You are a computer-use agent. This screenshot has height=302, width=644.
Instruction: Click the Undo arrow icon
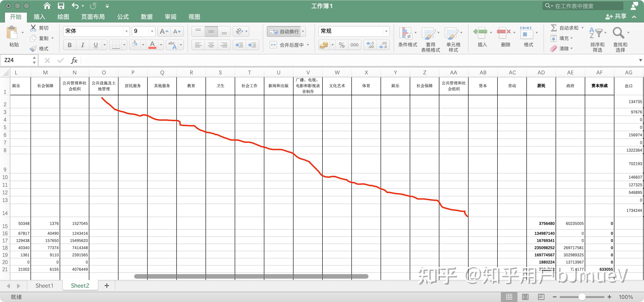pos(75,6)
